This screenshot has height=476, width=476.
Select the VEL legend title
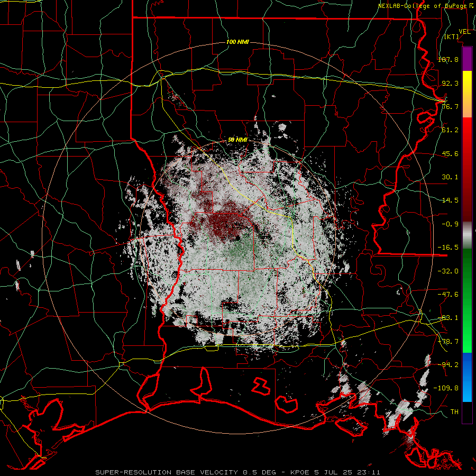464,32
